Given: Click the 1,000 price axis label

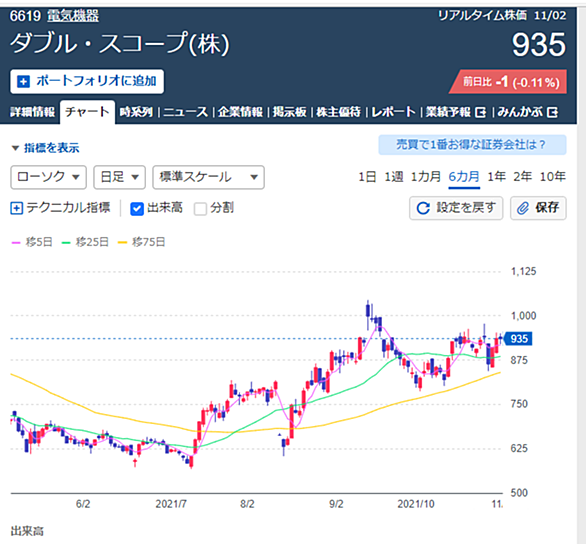Looking at the screenshot, I should click(x=524, y=316).
